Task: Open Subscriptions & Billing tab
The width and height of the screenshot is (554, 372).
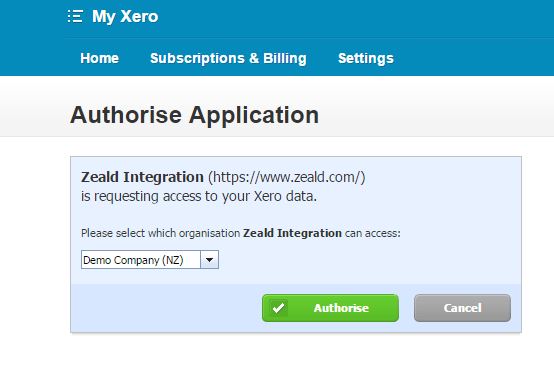Action: (228, 58)
